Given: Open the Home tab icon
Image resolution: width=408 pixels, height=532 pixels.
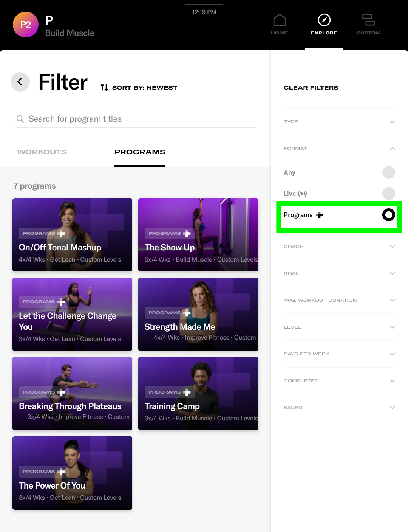Looking at the screenshot, I should coord(279,20).
